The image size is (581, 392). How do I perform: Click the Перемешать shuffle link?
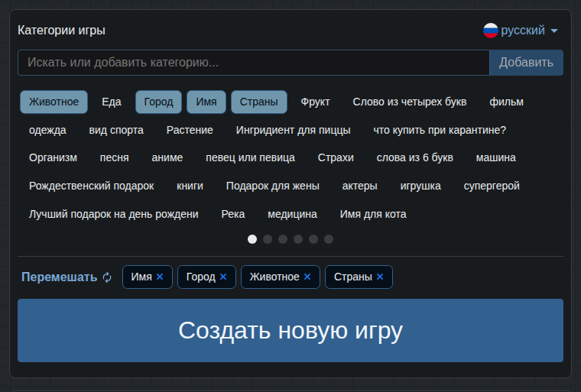[67, 277]
